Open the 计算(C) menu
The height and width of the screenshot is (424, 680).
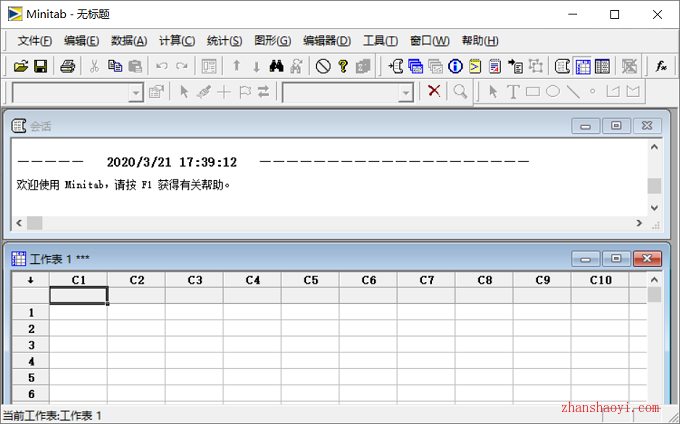pyautogui.click(x=177, y=41)
